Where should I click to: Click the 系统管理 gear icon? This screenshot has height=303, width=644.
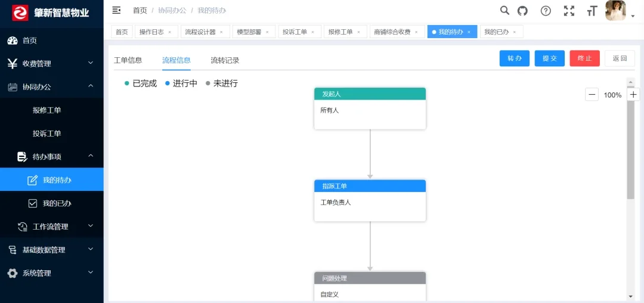point(13,273)
